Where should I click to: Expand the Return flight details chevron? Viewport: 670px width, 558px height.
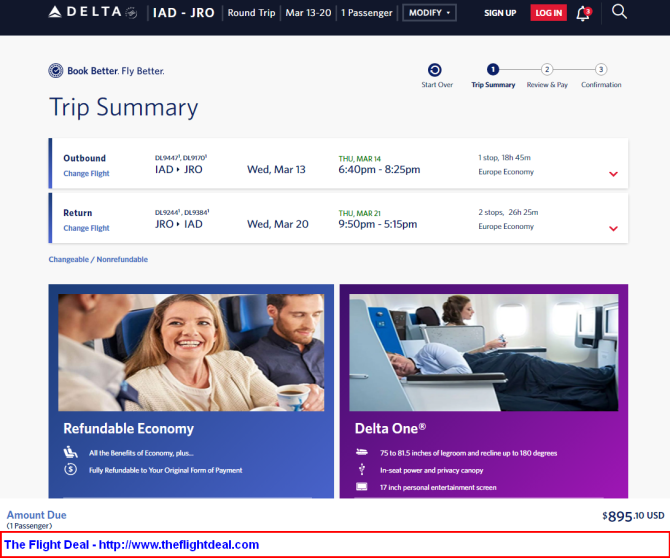click(613, 229)
